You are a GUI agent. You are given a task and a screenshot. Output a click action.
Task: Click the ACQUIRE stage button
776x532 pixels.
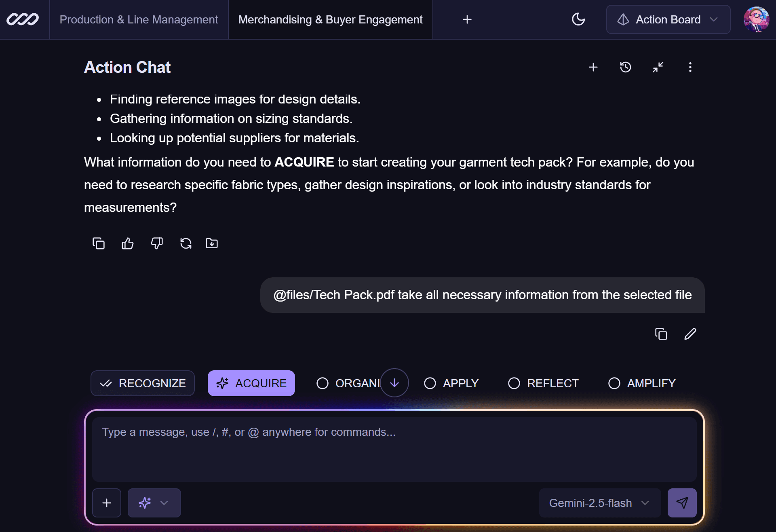tap(251, 383)
